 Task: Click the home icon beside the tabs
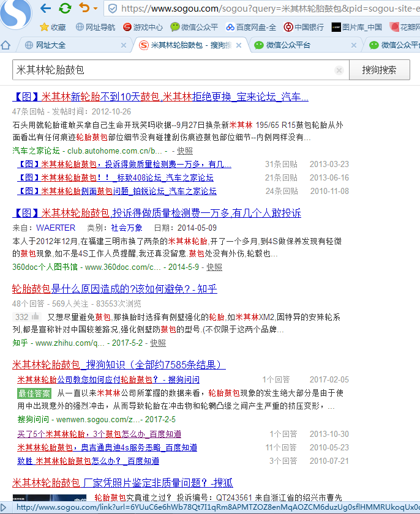pos(6,45)
